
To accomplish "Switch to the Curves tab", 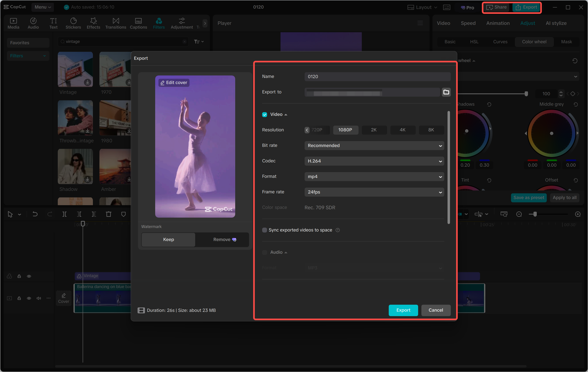I will click(x=500, y=42).
